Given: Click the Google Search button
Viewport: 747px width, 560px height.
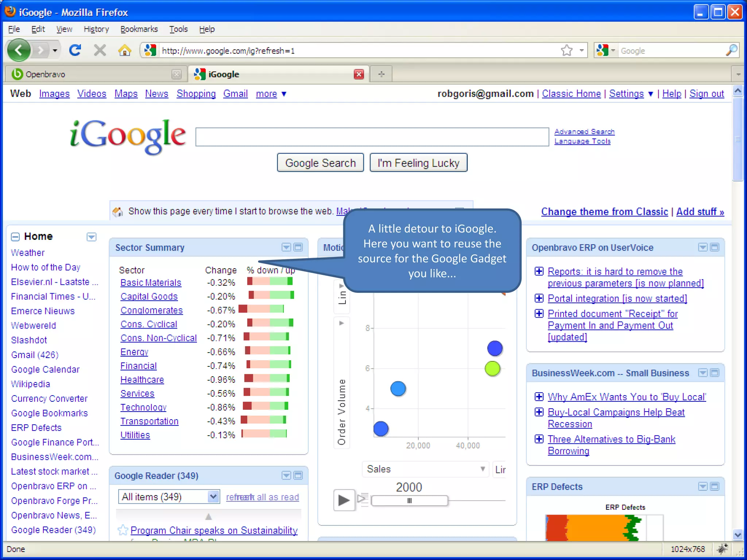Looking at the screenshot, I should pyautogui.click(x=320, y=163).
